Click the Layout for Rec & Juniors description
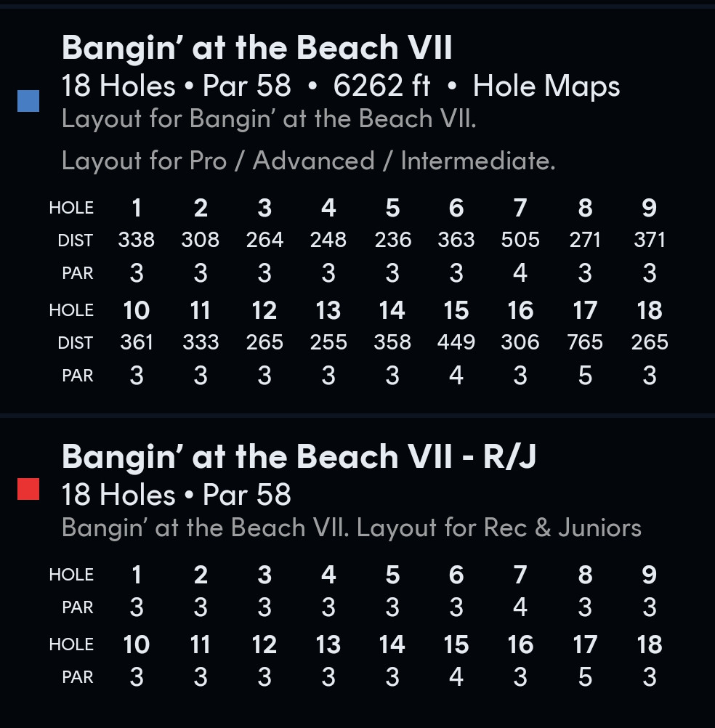715x728 pixels. tap(499, 528)
